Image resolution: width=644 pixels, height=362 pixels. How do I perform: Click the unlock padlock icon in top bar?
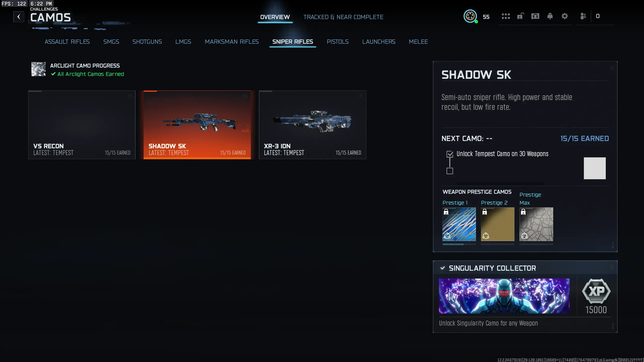point(520,16)
